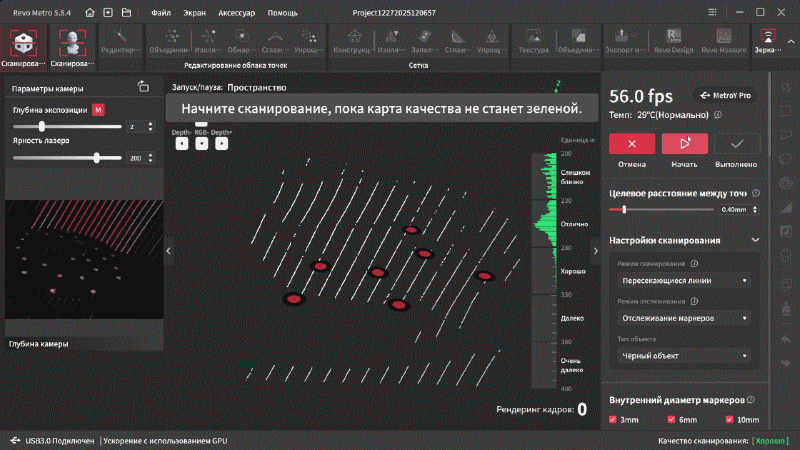Click the open folder icon in title bar
Screen dimensions: 800x450
(x=125, y=14)
